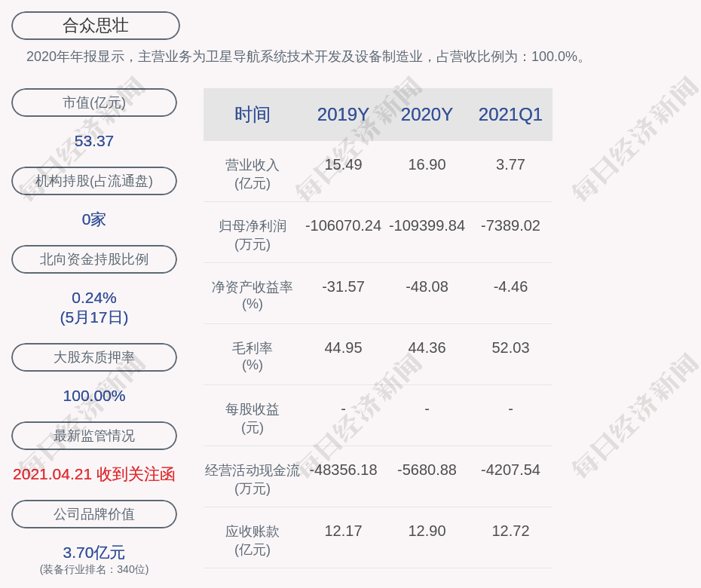Click the brand value 3.70亿元 text
This screenshot has width=701, height=588.
[94, 553]
